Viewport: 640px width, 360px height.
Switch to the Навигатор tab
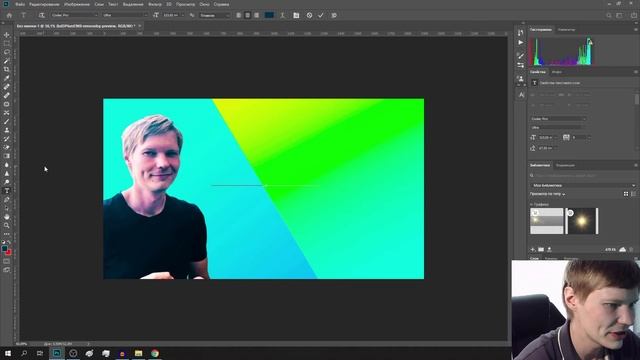pos(567,30)
